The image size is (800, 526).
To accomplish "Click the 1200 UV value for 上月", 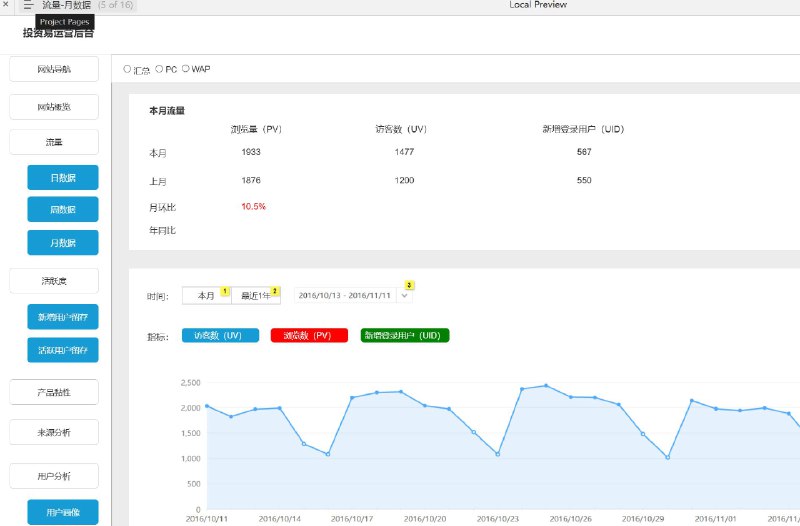I will point(404,181).
